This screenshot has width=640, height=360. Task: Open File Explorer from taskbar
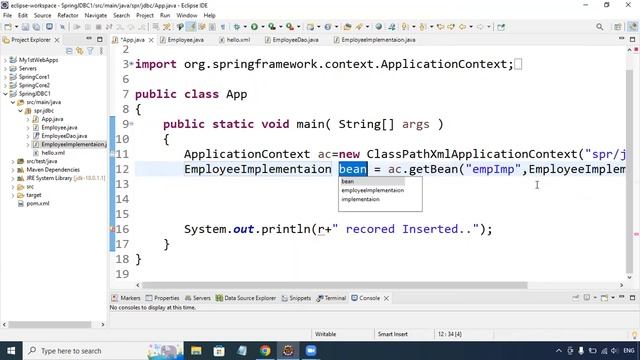[x=196, y=351]
